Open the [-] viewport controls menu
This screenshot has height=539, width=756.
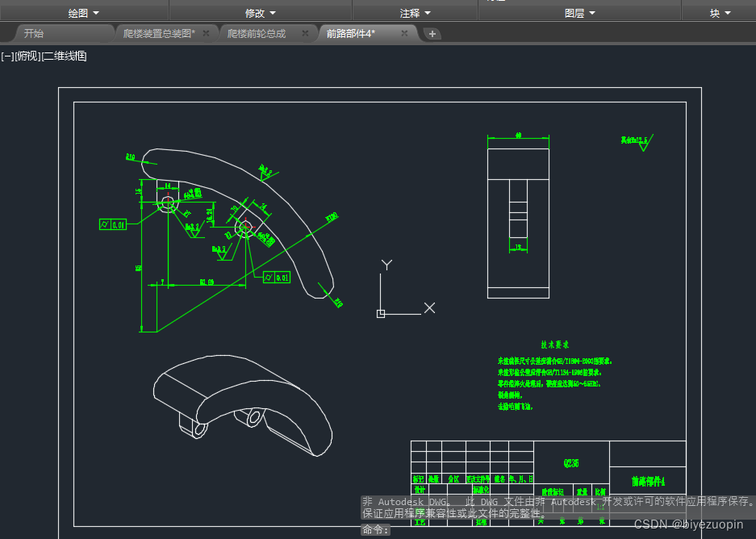coord(8,56)
